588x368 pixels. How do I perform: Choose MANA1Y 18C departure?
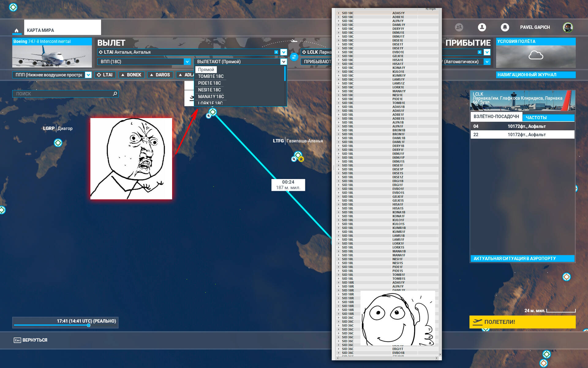[x=211, y=97]
